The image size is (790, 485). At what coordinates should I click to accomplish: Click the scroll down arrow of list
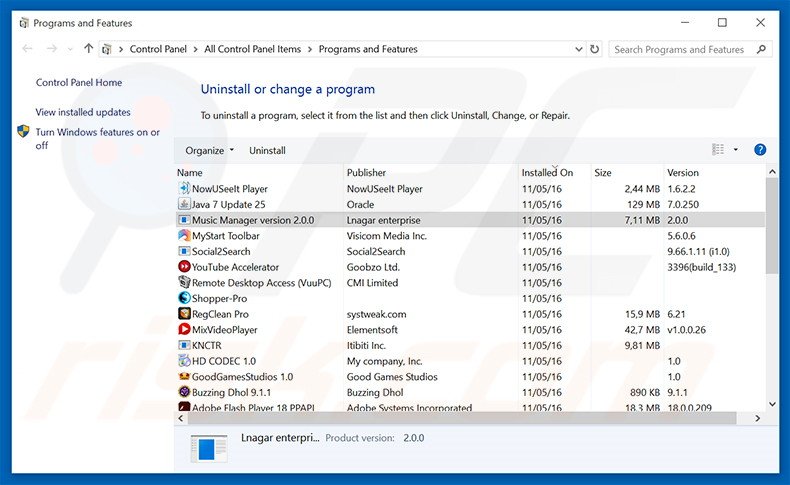point(772,403)
